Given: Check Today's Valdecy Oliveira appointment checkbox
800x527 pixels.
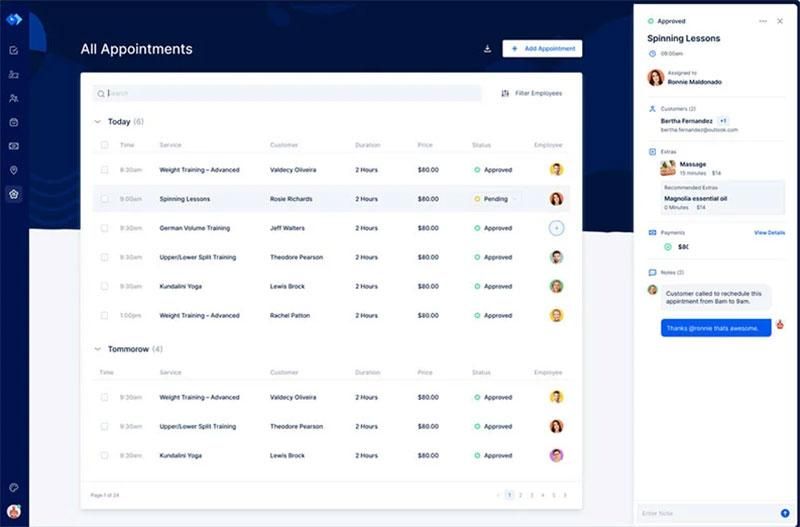Looking at the screenshot, I should click(x=104, y=170).
